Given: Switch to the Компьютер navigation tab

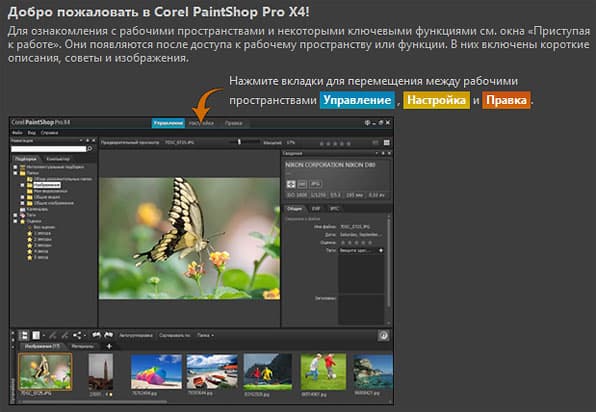Looking at the screenshot, I should pyautogui.click(x=58, y=159).
